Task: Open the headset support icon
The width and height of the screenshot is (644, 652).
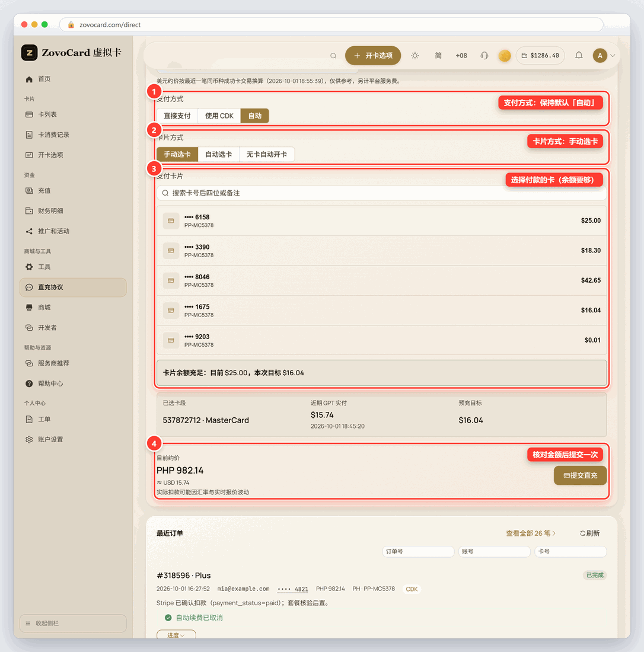Action: tap(484, 56)
